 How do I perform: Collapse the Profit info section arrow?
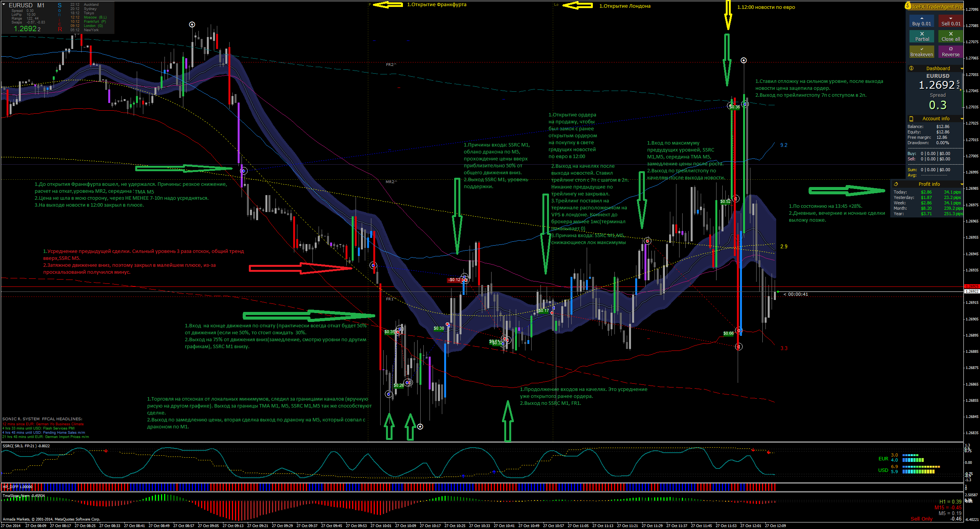pyautogui.click(x=962, y=184)
